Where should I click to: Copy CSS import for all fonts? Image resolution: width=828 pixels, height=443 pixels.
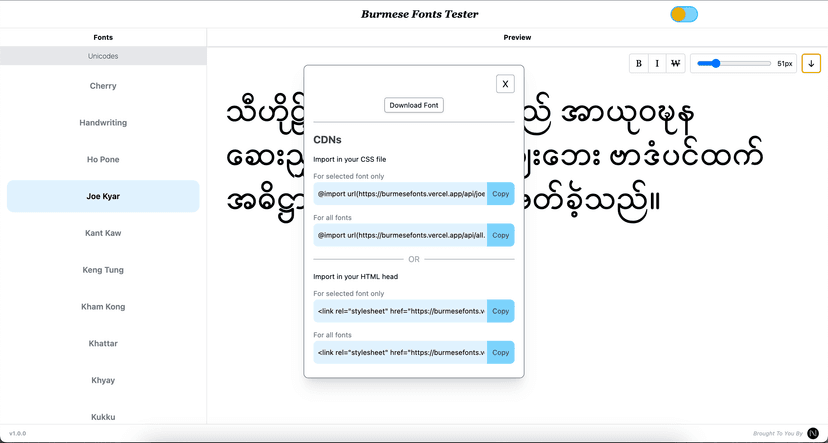[501, 235]
